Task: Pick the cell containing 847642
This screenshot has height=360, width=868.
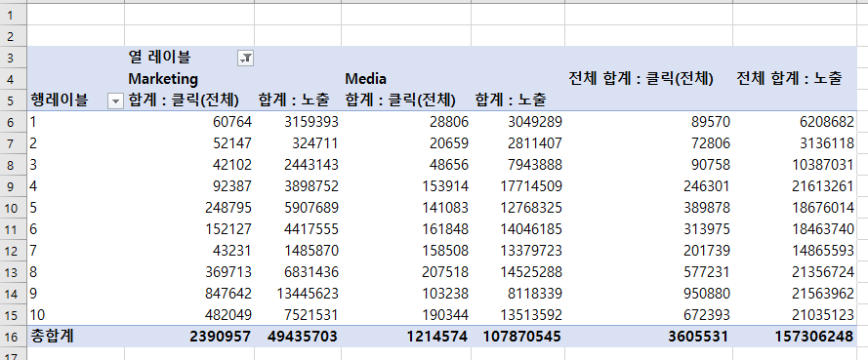Action: tap(189, 294)
